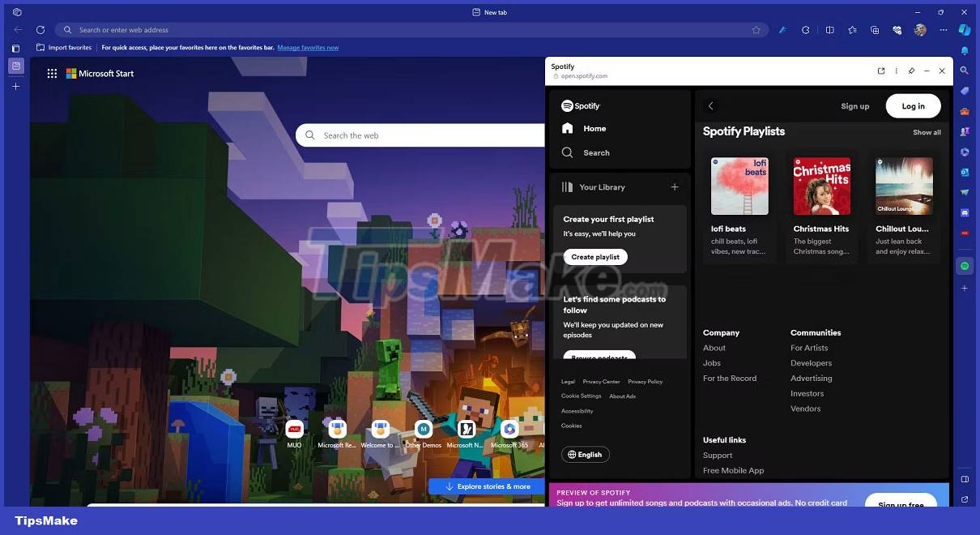Click the Log in button
This screenshot has width=980, height=535.
coord(913,105)
